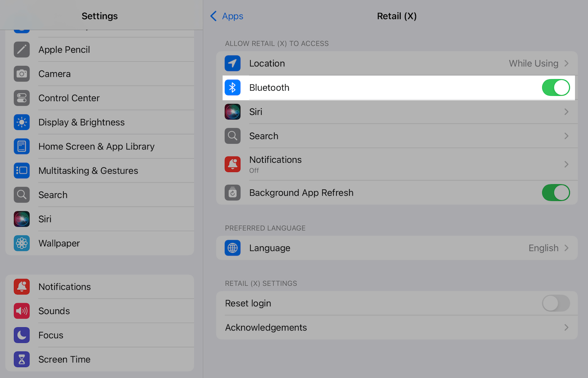Viewport: 588px width, 378px height.
Task: Open the Camera settings icon
Action: click(x=21, y=74)
